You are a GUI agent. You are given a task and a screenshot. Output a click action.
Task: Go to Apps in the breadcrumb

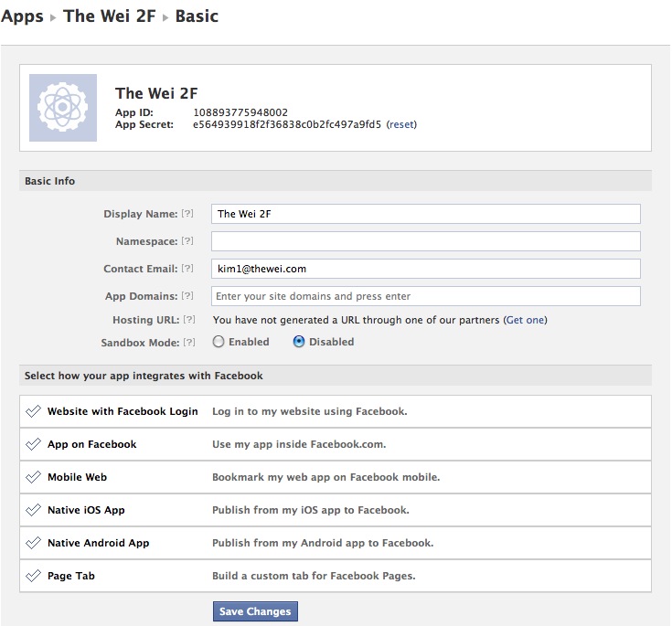(23, 16)
